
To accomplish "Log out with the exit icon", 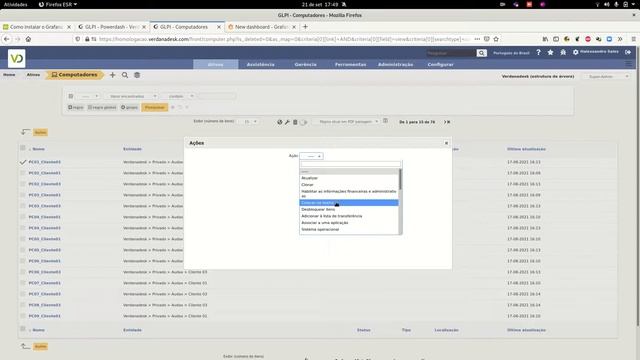I will click(x=628, y=52).
